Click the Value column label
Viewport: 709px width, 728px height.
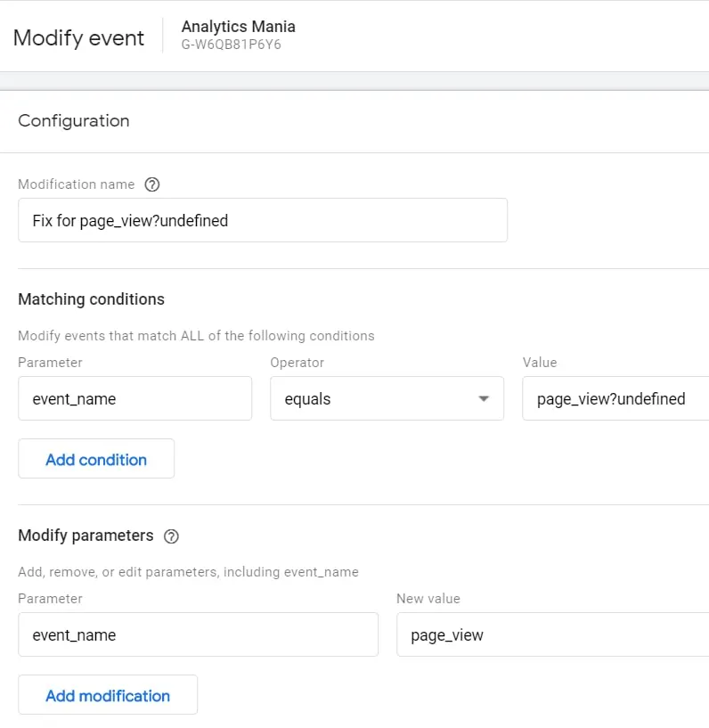coord(540,363)
